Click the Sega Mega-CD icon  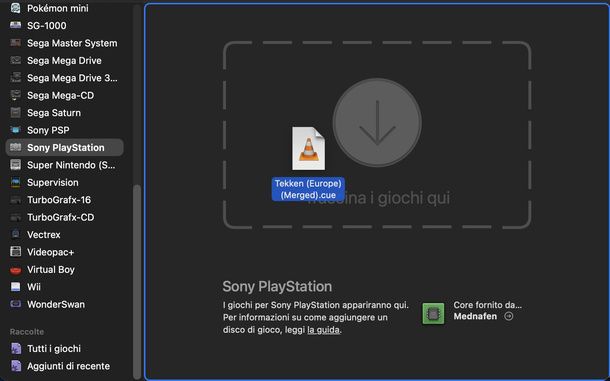(x=16, y=95)
